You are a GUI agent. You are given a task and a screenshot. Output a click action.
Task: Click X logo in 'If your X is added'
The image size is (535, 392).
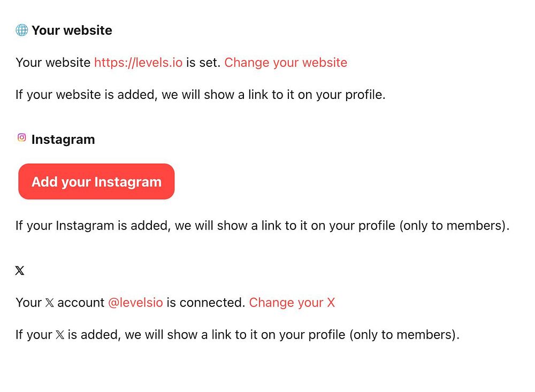click(60, 335)
